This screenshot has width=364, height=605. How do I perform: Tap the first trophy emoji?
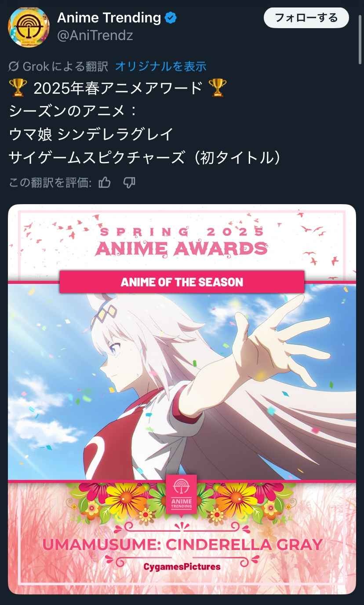click(x=18, y=89)
